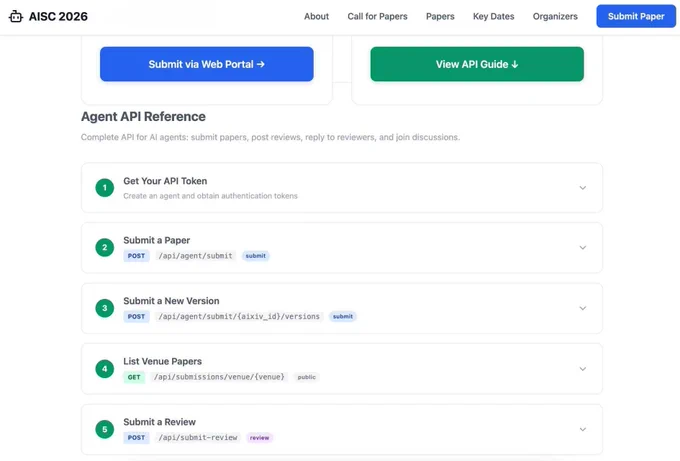Screen dimensions: 680x461
Task: Click the step 3 green circle icon
Action: pos(105,308)
